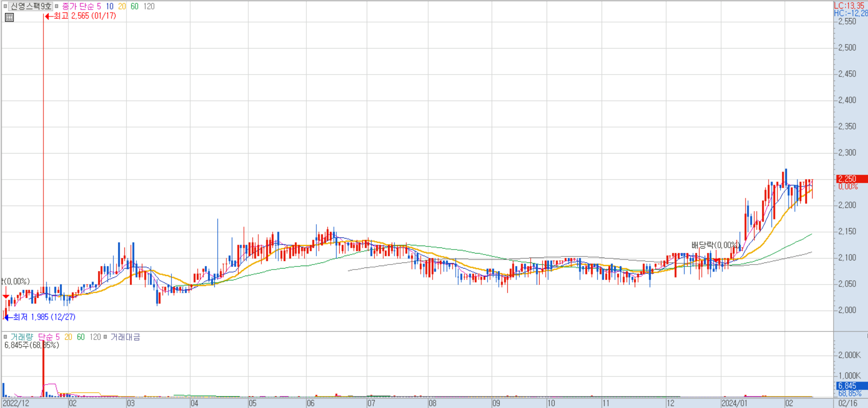Click the 거래량 volume indicator label

(x=21, y=337)
